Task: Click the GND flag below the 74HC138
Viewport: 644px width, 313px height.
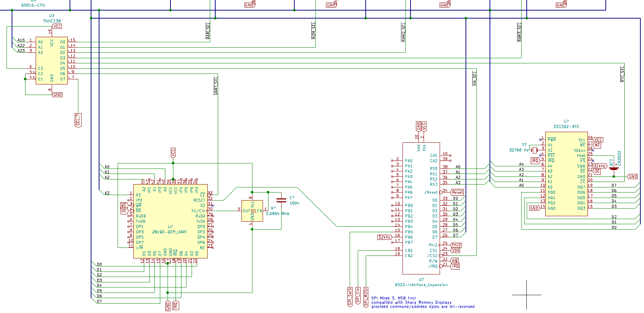Action: tap(58, 95)
